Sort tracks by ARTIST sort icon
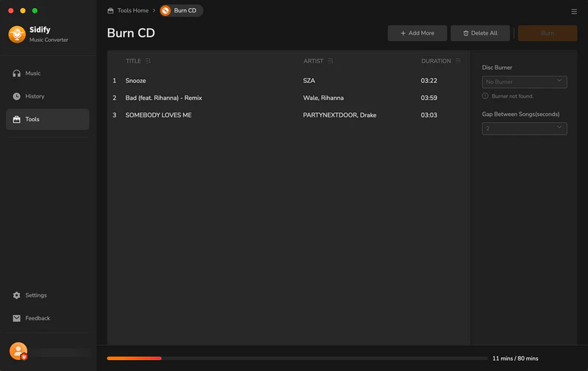This screenshot has width=588, height=371. pos(330,61)
